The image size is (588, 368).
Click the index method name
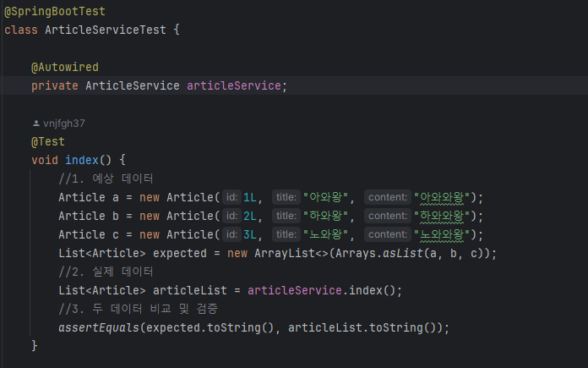[82, 160]
